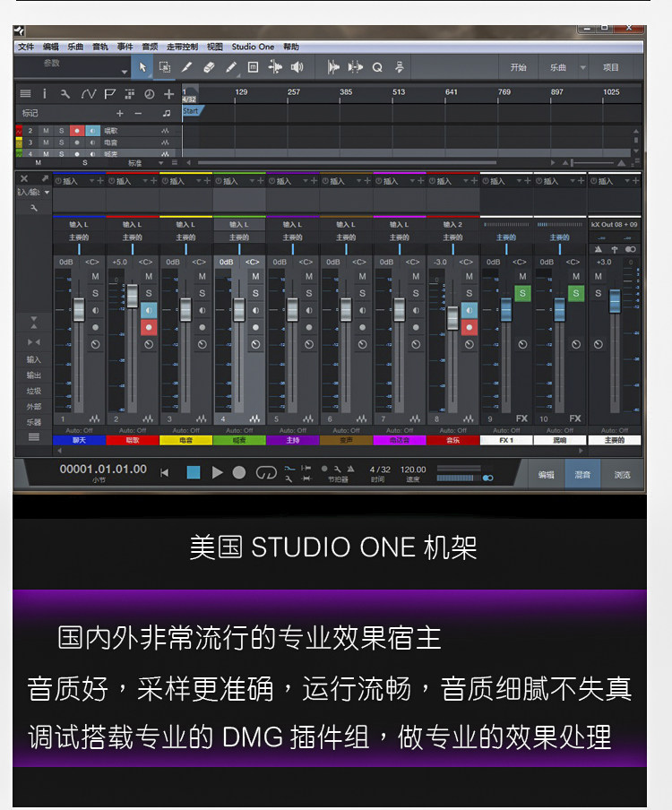Open the marker track flag icon
672x810 pixels.
(109, 94)
